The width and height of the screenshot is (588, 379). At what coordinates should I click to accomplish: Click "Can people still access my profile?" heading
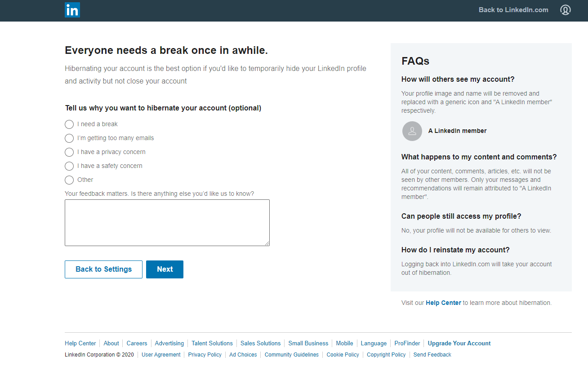[461, 216]
